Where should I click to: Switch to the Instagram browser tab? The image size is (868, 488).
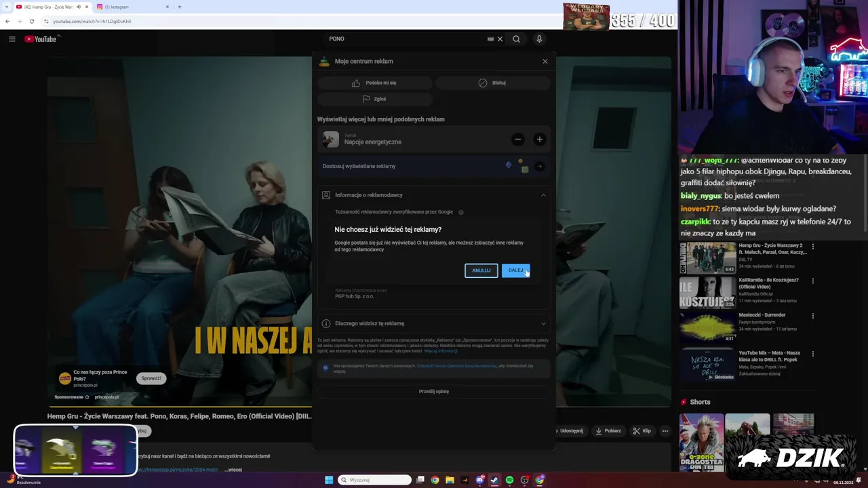click(132, 7)
